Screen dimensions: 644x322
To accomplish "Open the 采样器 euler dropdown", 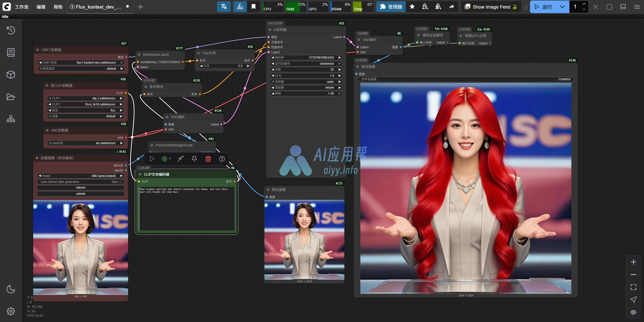I will 306,82.
